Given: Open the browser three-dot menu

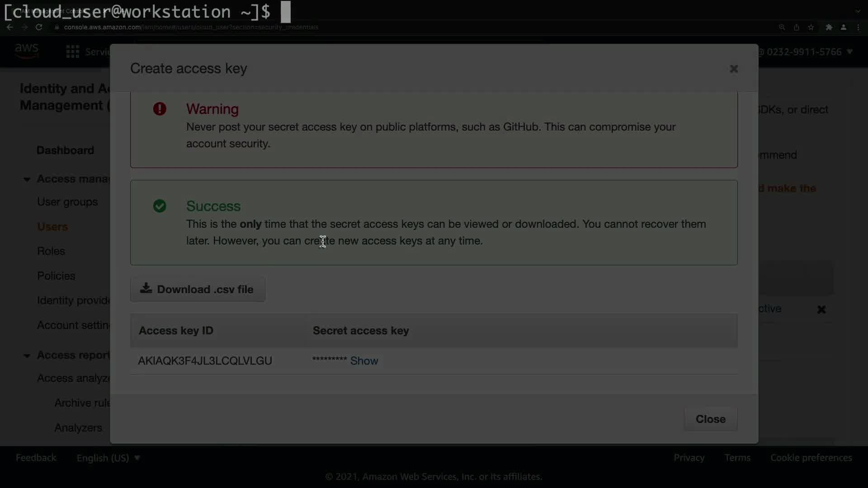Looking at the screenshot, I should [859, 27].
